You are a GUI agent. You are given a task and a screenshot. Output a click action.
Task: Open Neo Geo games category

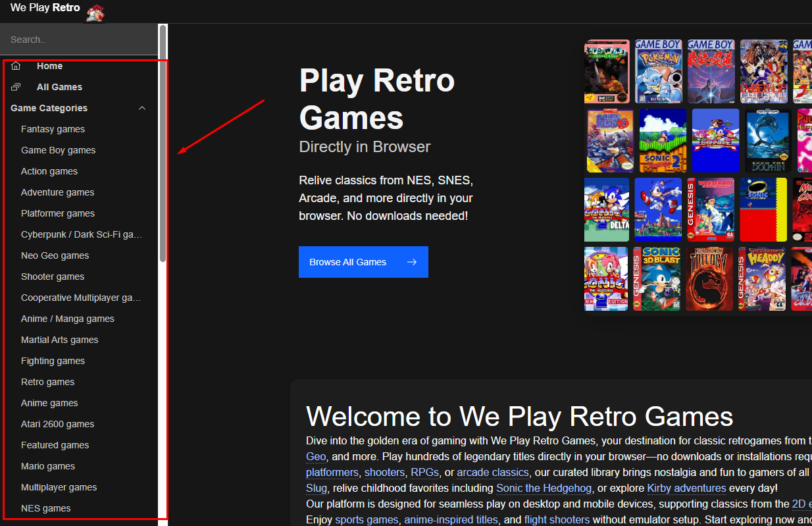coord(55,255)
